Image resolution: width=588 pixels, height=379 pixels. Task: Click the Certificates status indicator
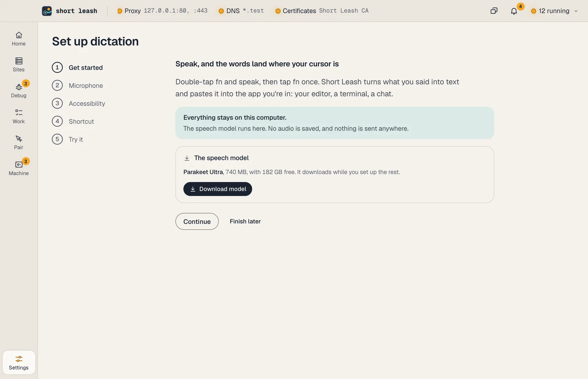coord(322,11)
